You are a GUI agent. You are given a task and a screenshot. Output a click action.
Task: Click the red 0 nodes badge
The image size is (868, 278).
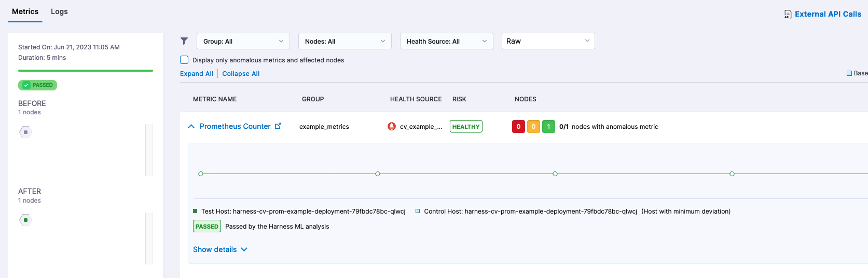click(518, 127)
